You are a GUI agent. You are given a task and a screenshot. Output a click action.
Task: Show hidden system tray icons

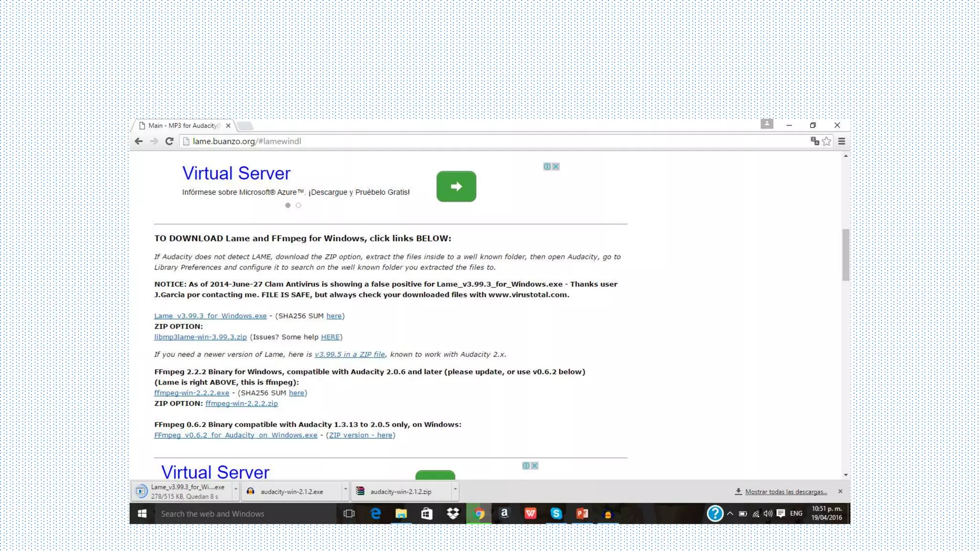click(x=730, y=513)
